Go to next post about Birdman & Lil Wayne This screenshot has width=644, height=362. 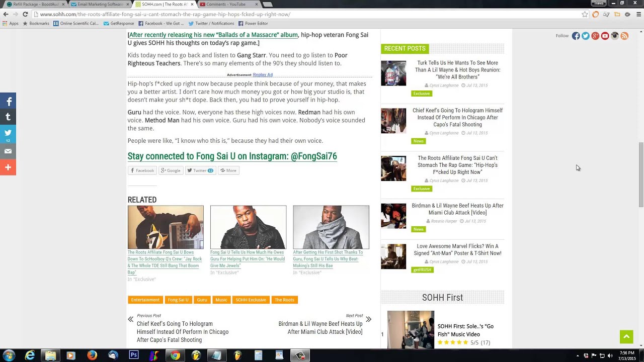[320, 328]
